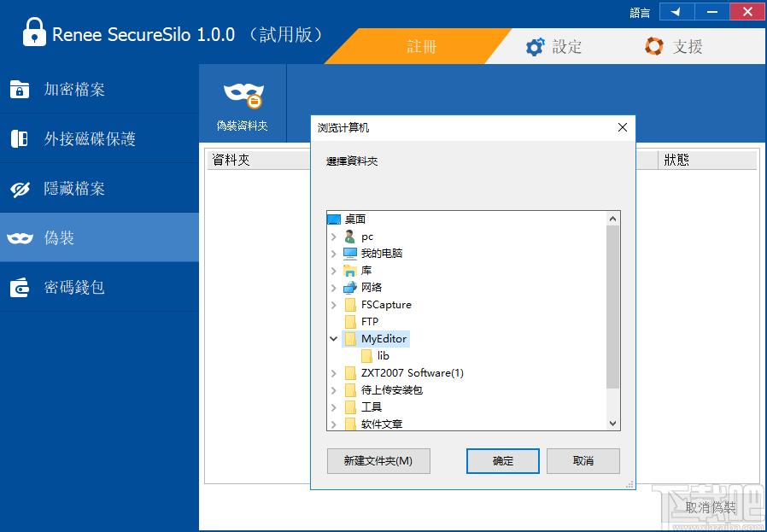
Task: Expand the 我的电脑 node
Action: click(x=334, y=254)
